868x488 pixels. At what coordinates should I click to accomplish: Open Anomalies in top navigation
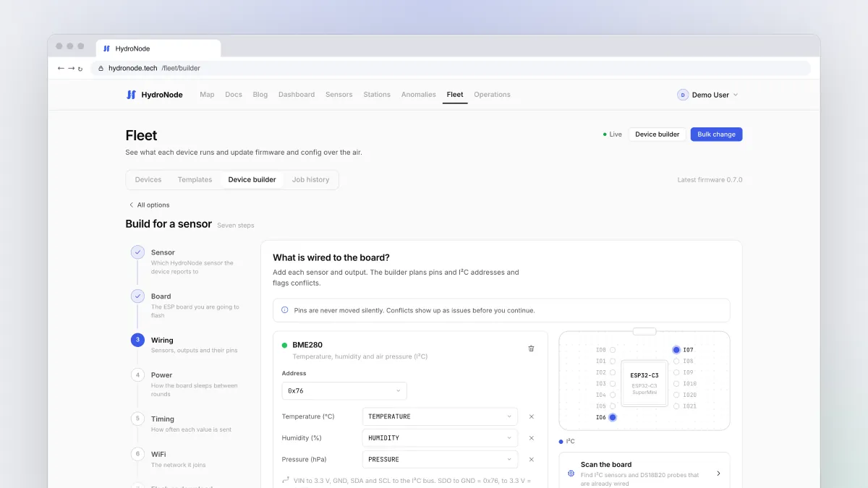(419, 95)
